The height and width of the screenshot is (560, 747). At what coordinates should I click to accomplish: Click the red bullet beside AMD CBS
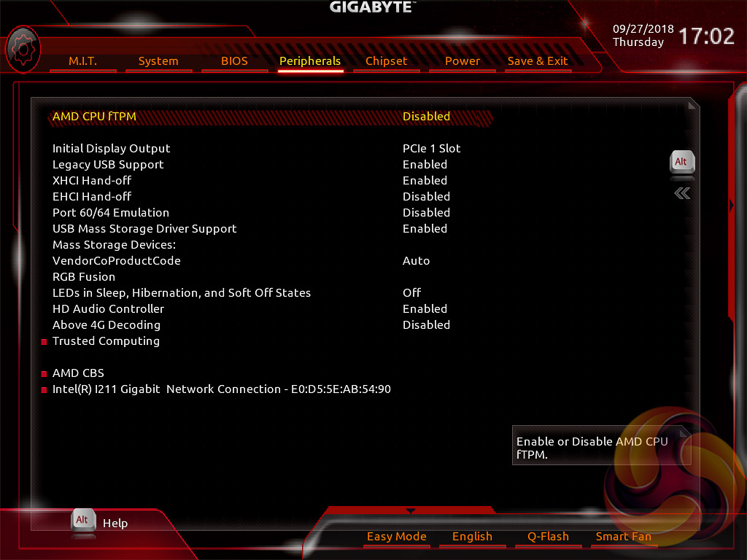[44, 374]
